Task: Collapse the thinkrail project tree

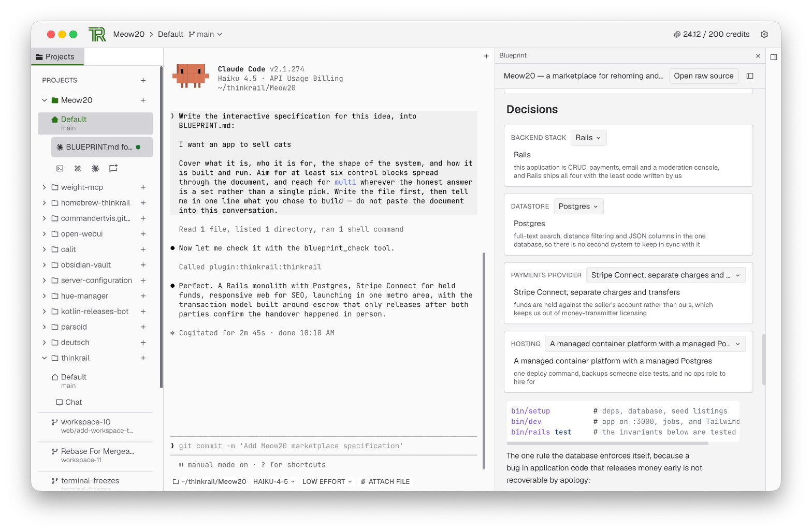Action: 45,358
